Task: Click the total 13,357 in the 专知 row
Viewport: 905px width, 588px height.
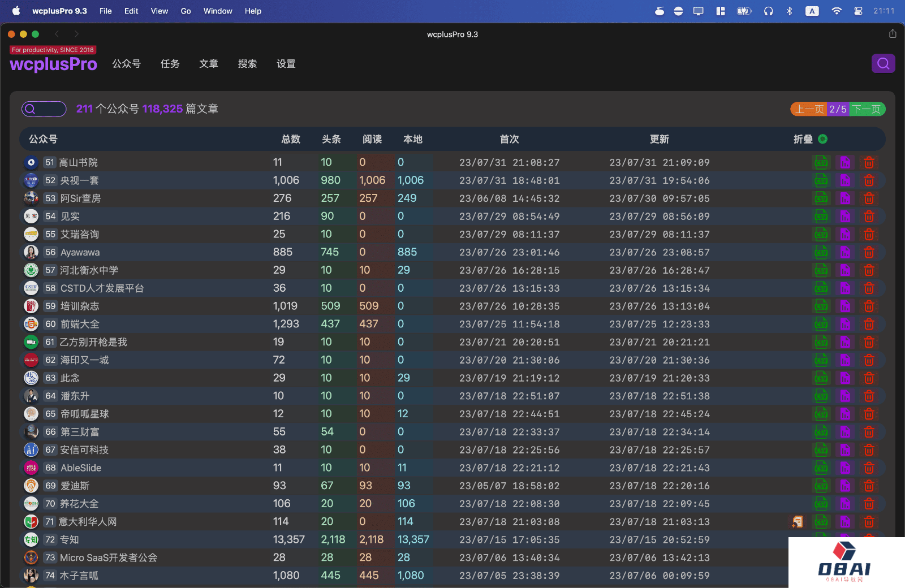Action: (x=289, y=540)
